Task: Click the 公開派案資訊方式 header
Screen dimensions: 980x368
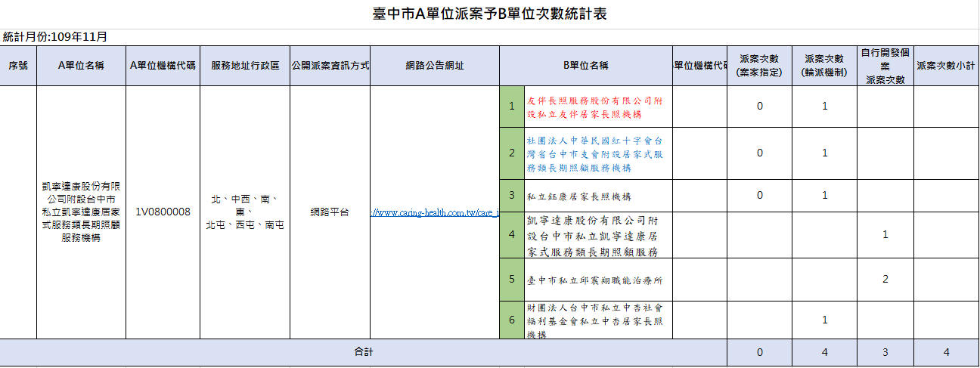Action: point(330,66)
